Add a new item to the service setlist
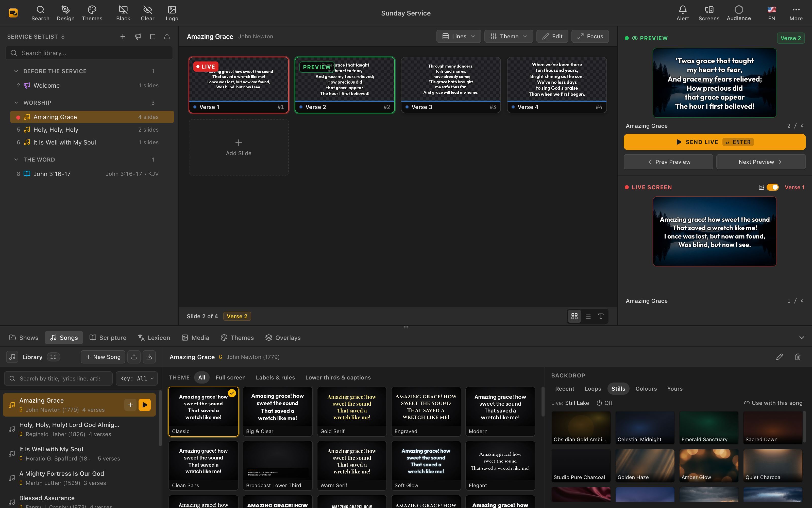 [123, 37]
